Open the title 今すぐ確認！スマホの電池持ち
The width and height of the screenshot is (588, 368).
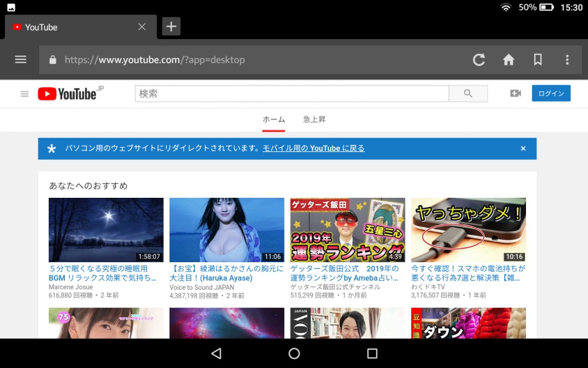[468, 273]
